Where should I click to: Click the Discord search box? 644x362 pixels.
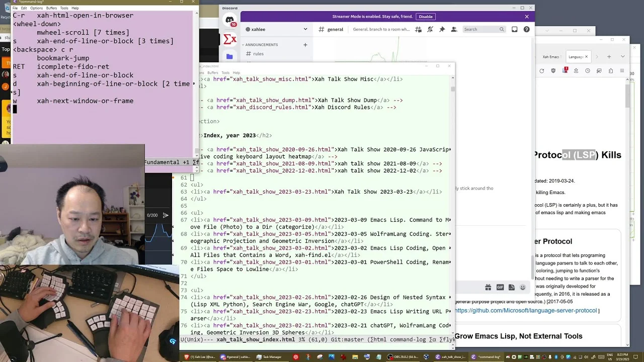point(483,29)
